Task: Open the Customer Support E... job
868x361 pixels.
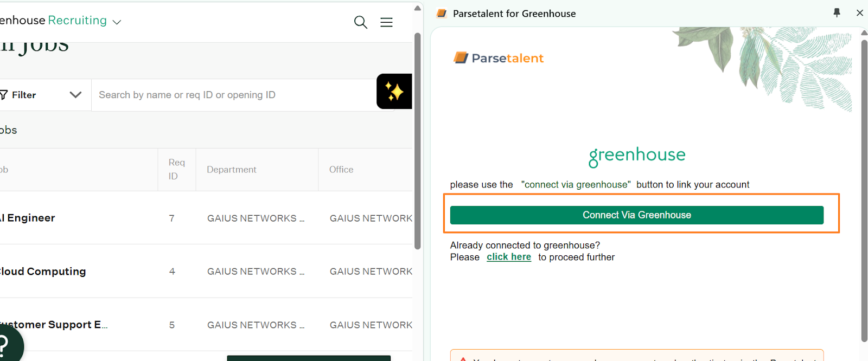Action: (x=54, y=325)
